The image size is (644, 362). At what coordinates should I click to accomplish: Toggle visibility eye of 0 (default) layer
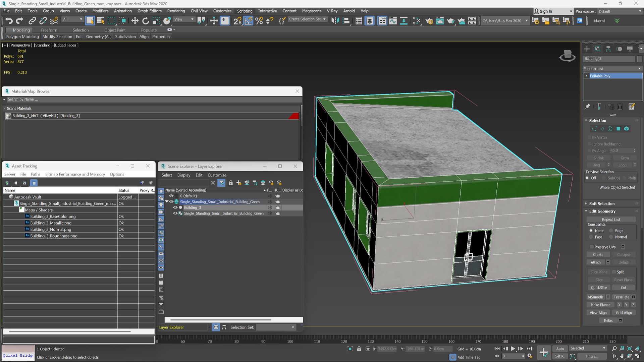[171, 196]
